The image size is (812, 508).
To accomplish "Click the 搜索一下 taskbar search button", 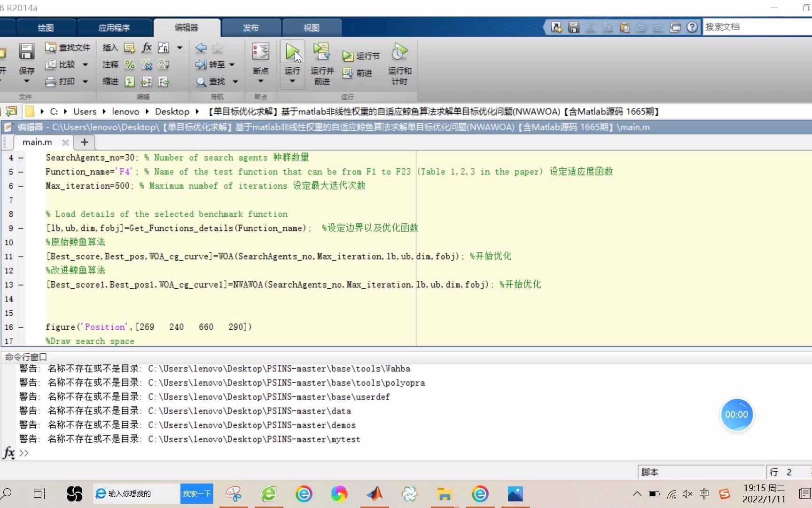I will pos(197,494).
